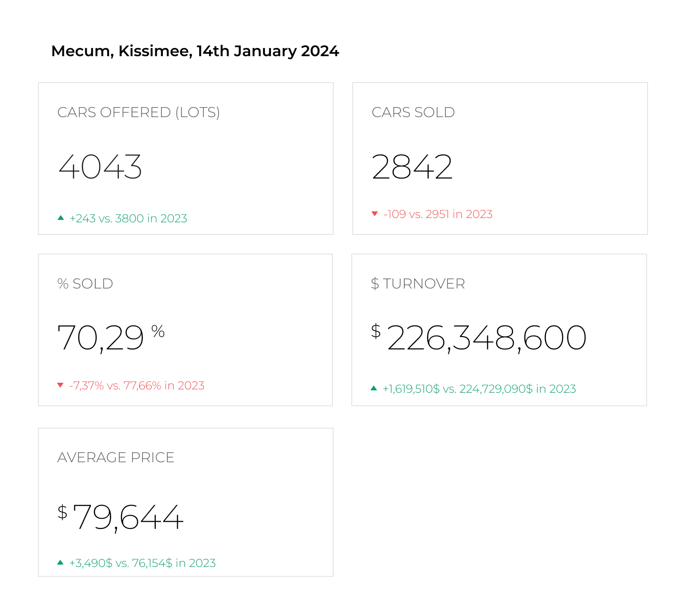Image resolution: width=686 pixels, height=616 pixels.
Task: Click '-7,37% vs. 77,66% in 2023' comparison text
Action: tap(137, 386)
